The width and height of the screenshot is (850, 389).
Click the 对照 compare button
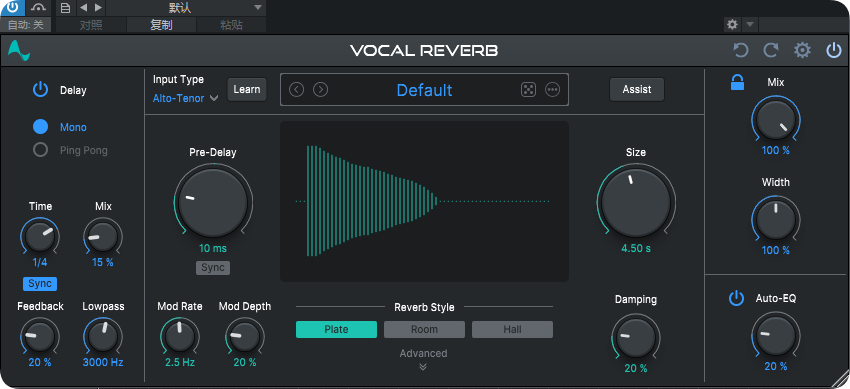click(x=91, y=25)
